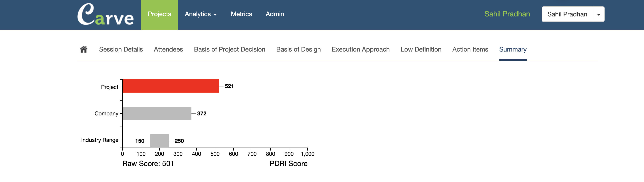This screenshot has height=182, width=644.
Task: Switch to the Low Definition tab
Action: tap(421, 49)
